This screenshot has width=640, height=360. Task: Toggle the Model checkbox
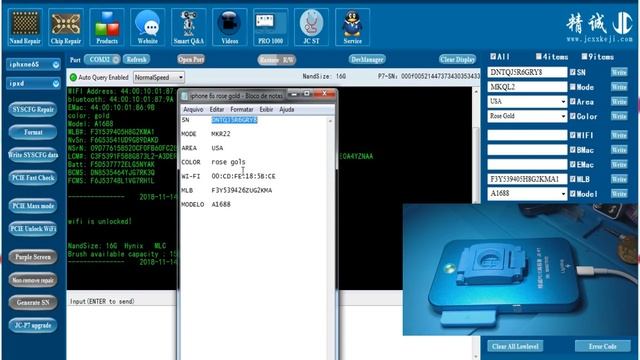(573, 193)
